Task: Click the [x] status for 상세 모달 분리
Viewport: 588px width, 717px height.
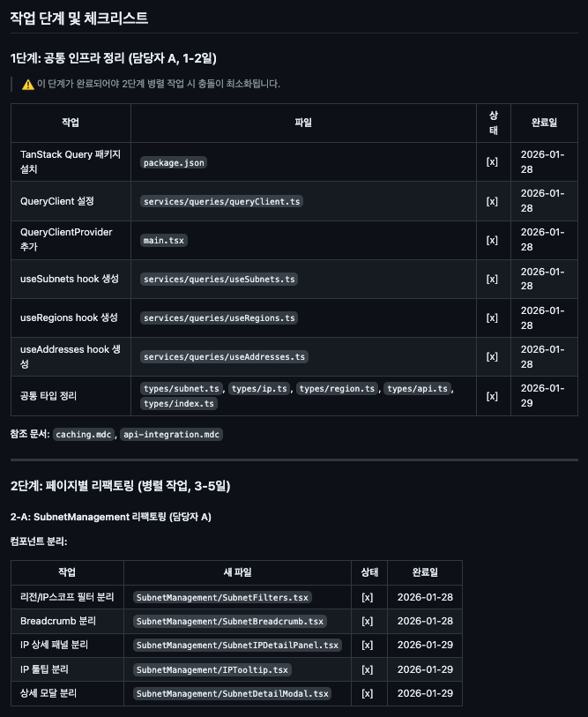Action: [x=368, y=693]
